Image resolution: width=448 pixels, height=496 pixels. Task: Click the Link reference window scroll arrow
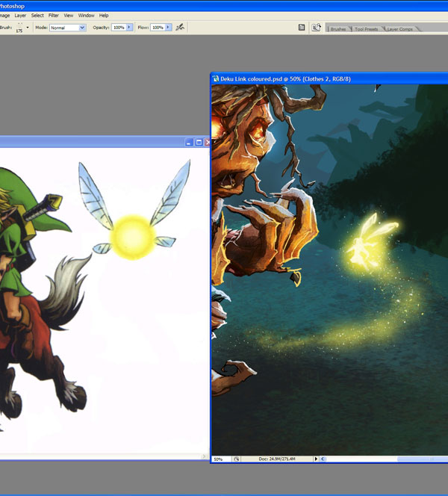(204, 456)
